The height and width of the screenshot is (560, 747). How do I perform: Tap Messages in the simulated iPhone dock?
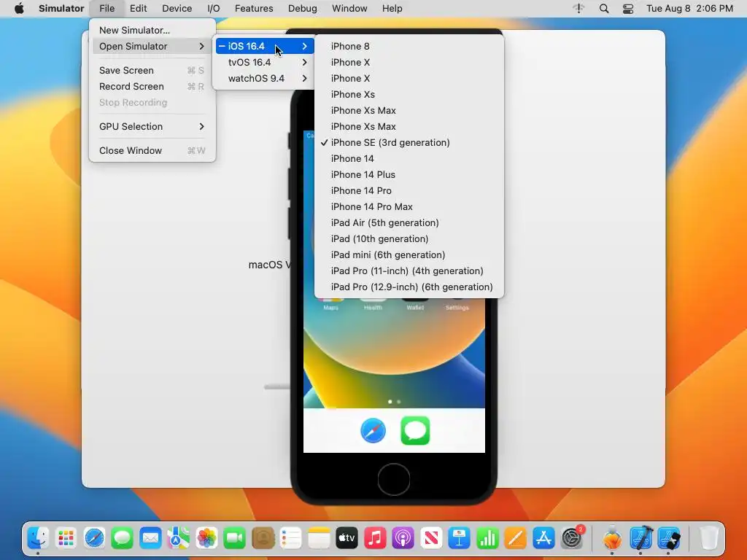tap(415, 430)
